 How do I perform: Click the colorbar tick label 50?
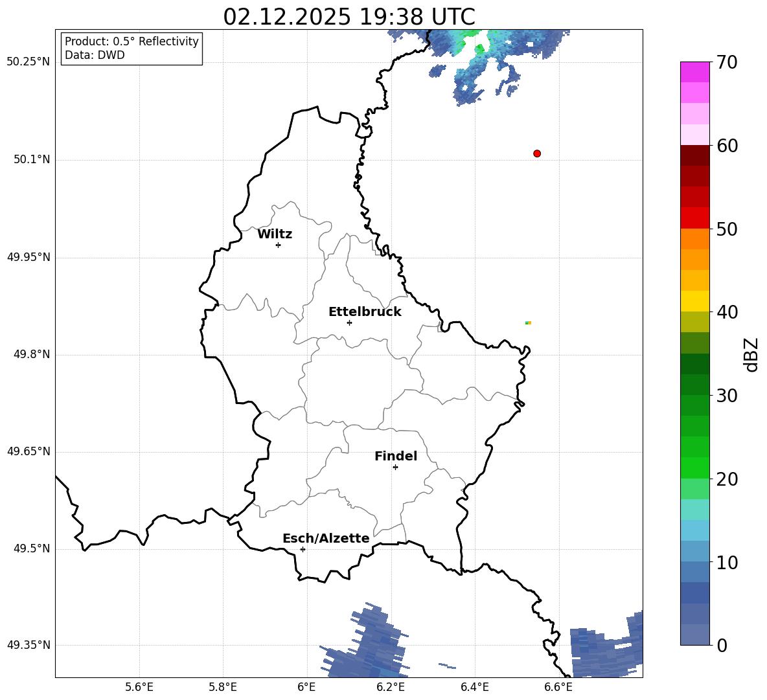tap(727, 229)
